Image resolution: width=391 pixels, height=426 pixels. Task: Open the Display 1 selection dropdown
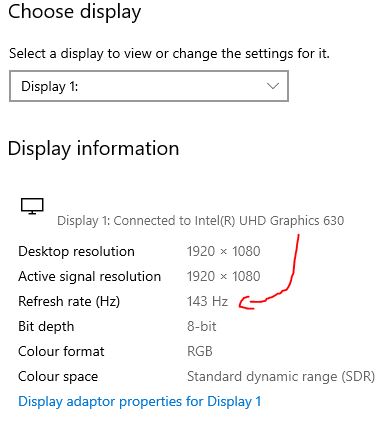click(149, 86)
